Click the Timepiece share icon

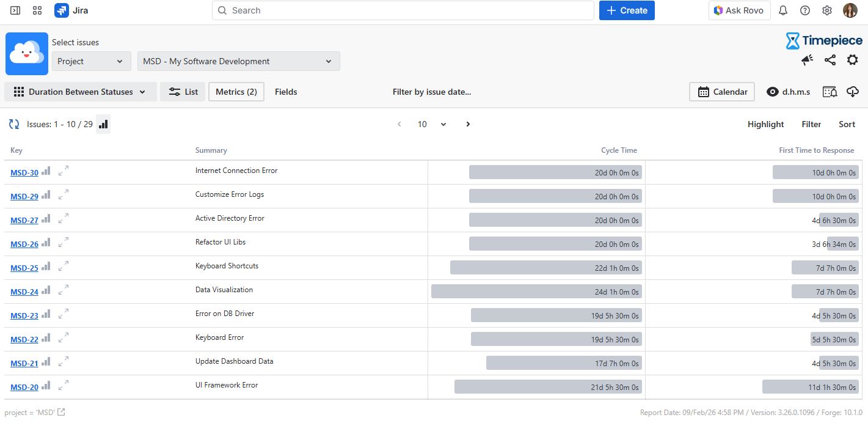(x=830, y=60)
